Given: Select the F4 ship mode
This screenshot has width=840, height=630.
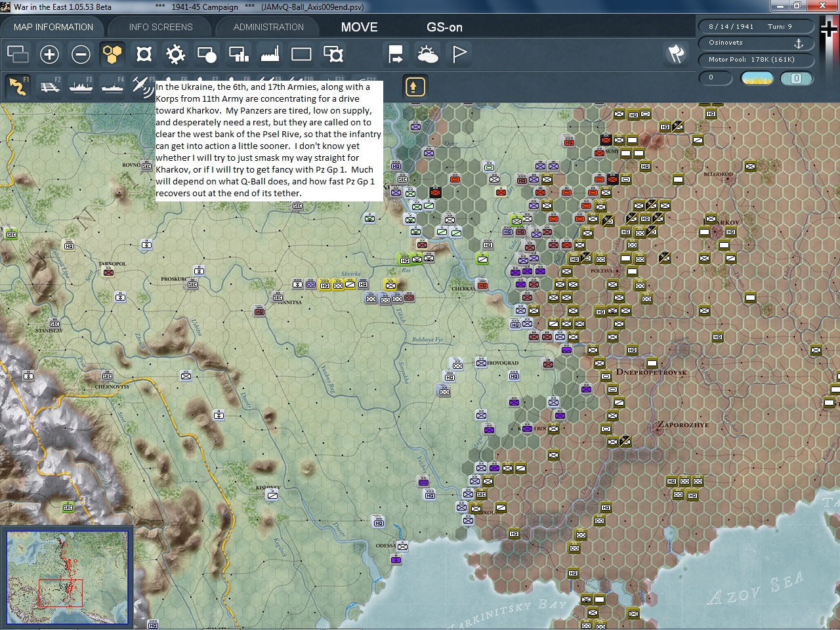Looking at the screenshot, I should [x=112, y=86].
